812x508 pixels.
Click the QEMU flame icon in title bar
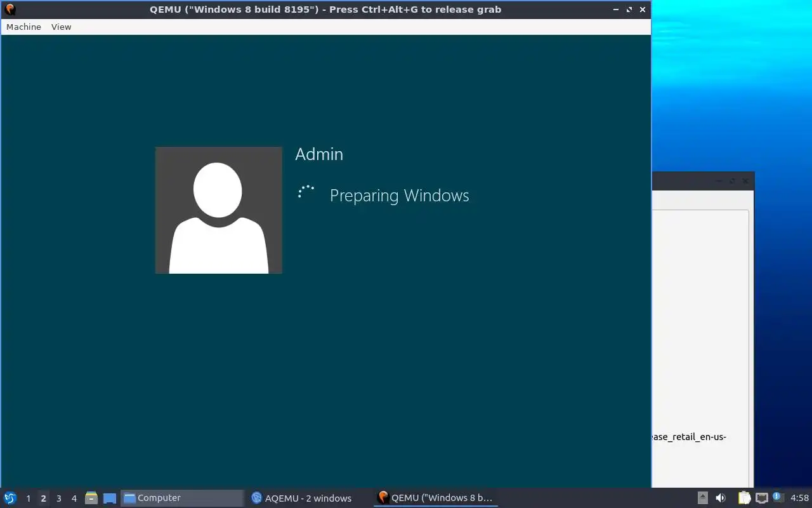tap(10, 10)
